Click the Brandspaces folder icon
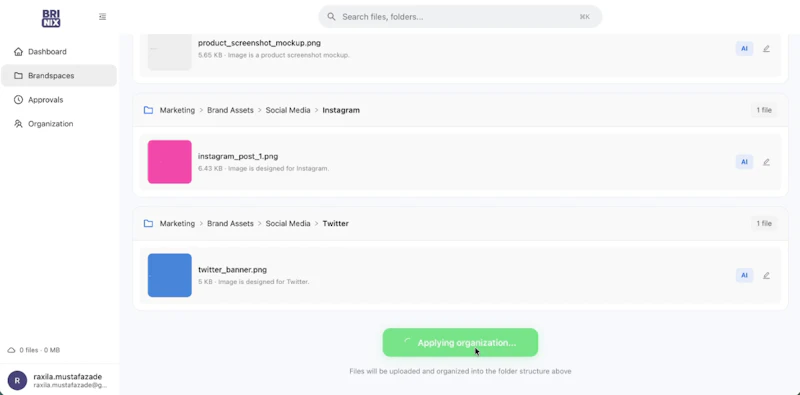The height and width of the screenshot is (395, 800). (18, 76)
